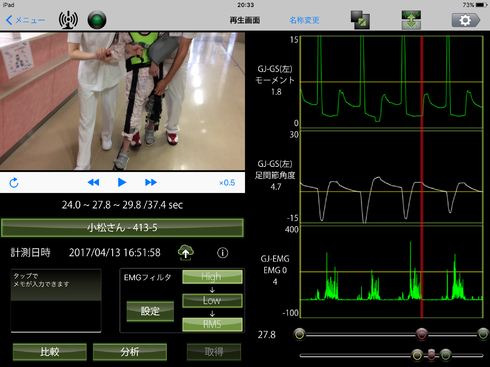Toggle the RMS EMG filter
This screenshot has width=490, height=367.
(212, 324)
